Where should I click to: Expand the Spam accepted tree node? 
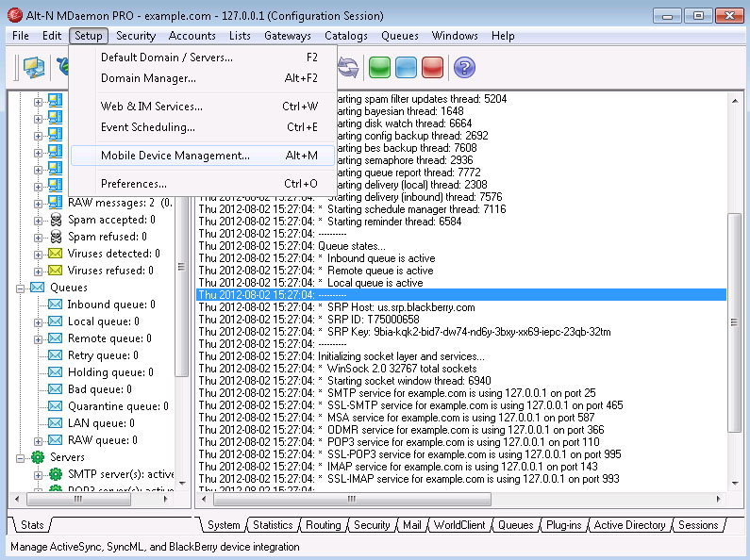[38, 221]
